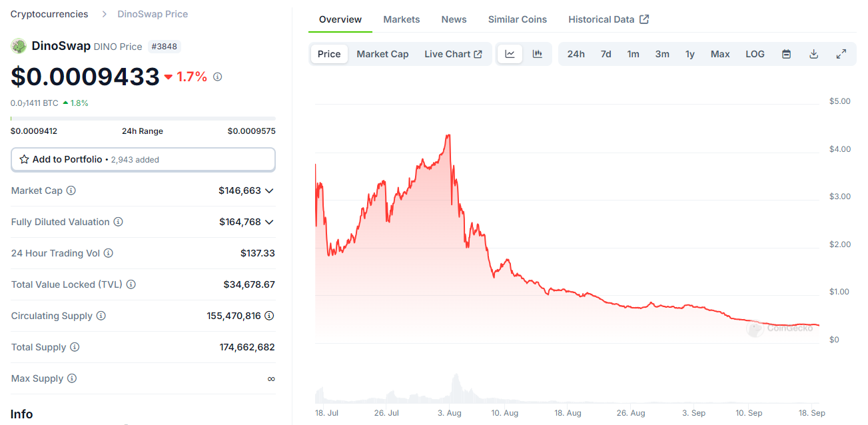Click the info icon beside price change percentage
The image size is (868, 425).
point(217,77)
